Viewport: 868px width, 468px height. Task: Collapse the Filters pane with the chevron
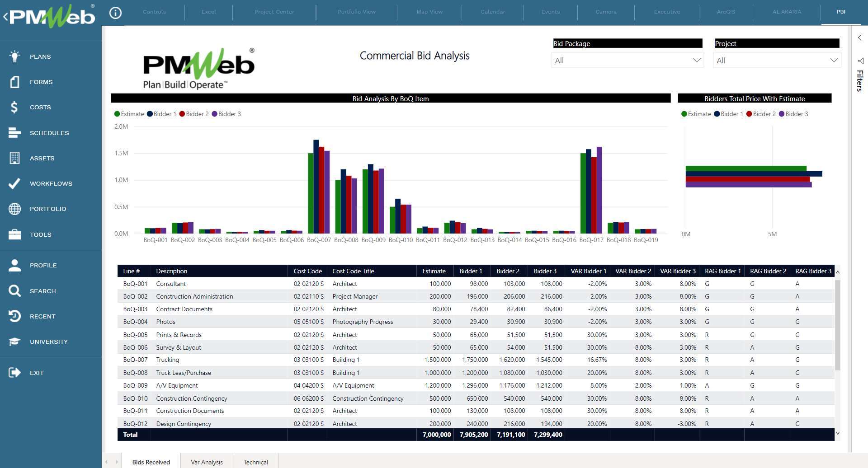pyautogui.click(x=859, y=37)
